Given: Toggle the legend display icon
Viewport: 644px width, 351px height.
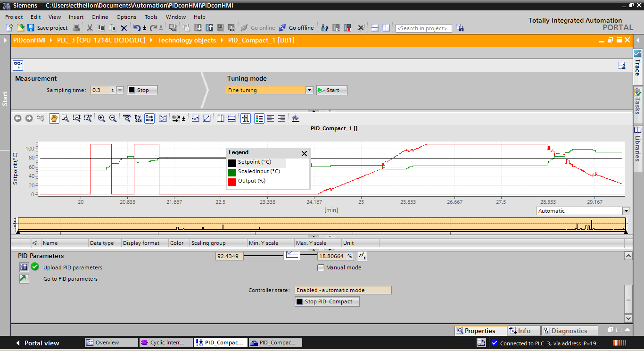Looking at the screenshot, I should [x=259, y=118].
